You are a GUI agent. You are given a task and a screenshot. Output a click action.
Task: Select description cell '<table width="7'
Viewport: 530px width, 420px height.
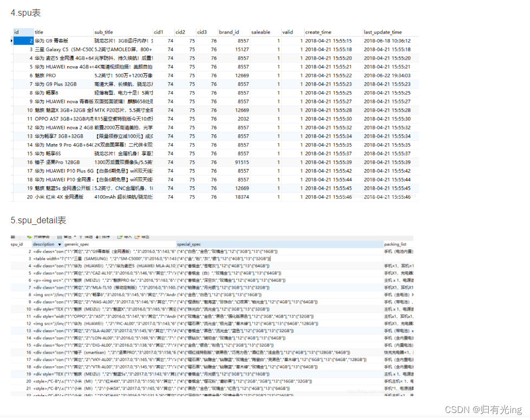tap(48, 259)
